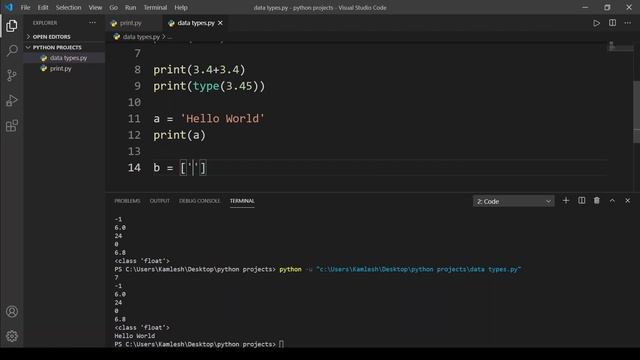Click line number 8 in gutter
The height and width of the screenshot is (360, 640).
[137, 70]
